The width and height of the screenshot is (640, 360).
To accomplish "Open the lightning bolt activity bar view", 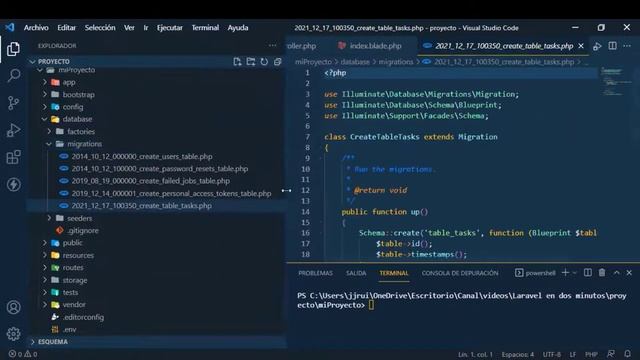I will (13, 184).
